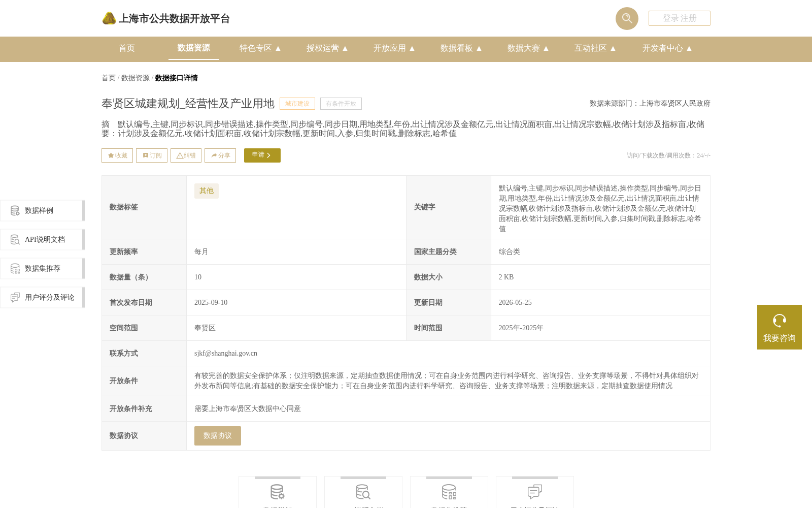This screenshot has height=508, width=812.
Task: Expand the 开发者中心 menu
Action: (x=667, y=48)
